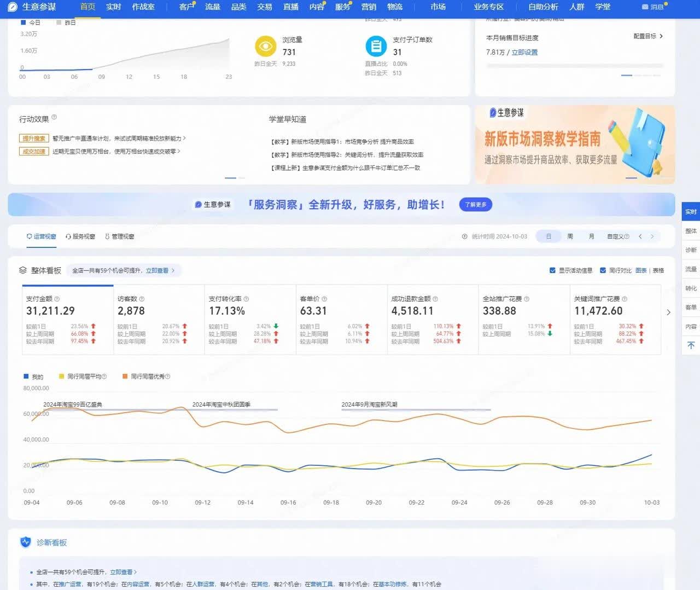The height and width of the screenshot is (590, 700).
Task: Jump to 转化 in right sidebar
Action: (691, 288)
